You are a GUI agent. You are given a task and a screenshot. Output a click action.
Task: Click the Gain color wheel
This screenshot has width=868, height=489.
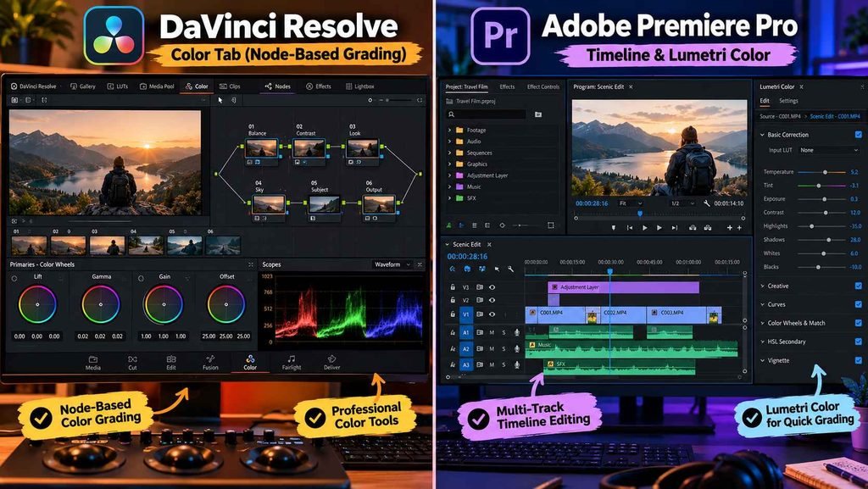(164, 304)
